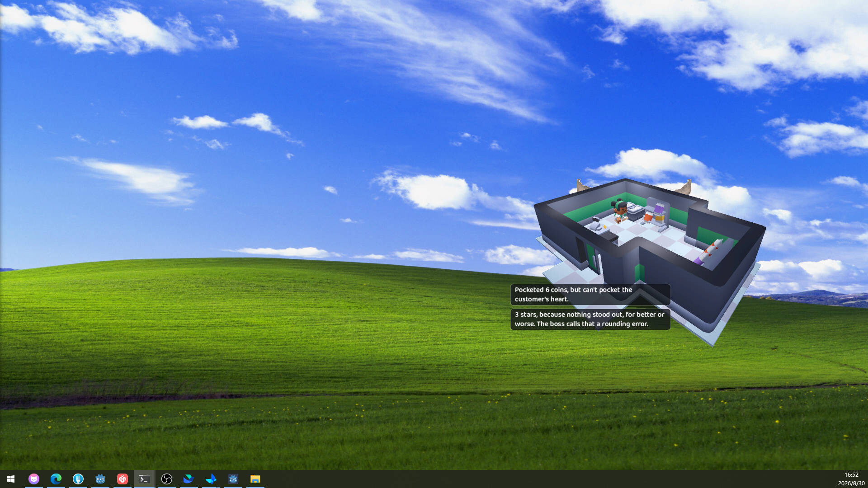Screen dimensions: 868x488
Task: Open the Windows Start menu
Action: [11, 479]
